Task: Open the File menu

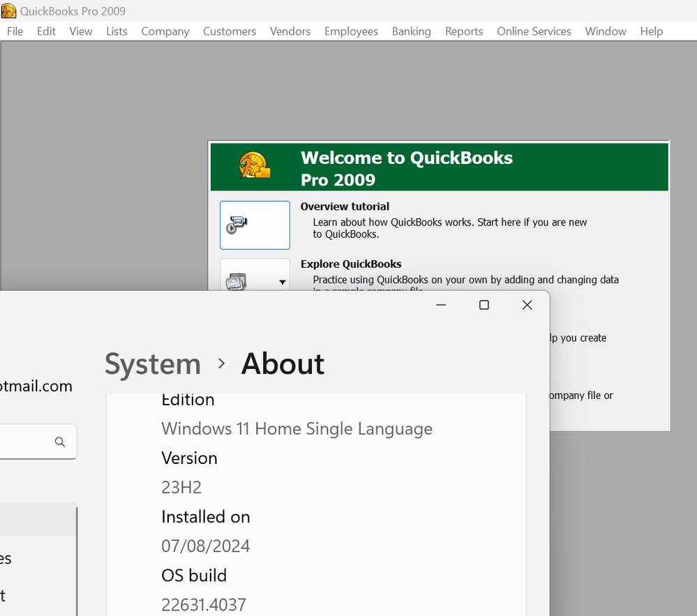Action: [x=15, y=31]
